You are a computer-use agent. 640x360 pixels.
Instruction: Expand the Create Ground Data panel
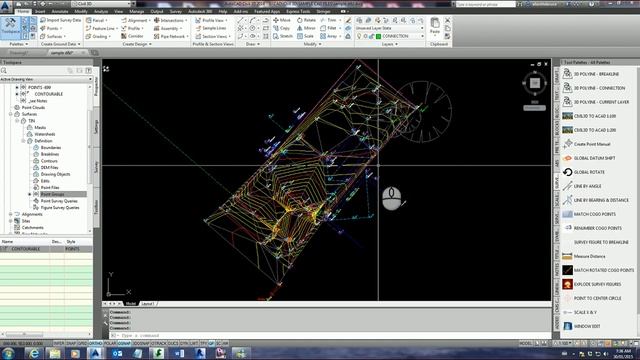[60, 44]
